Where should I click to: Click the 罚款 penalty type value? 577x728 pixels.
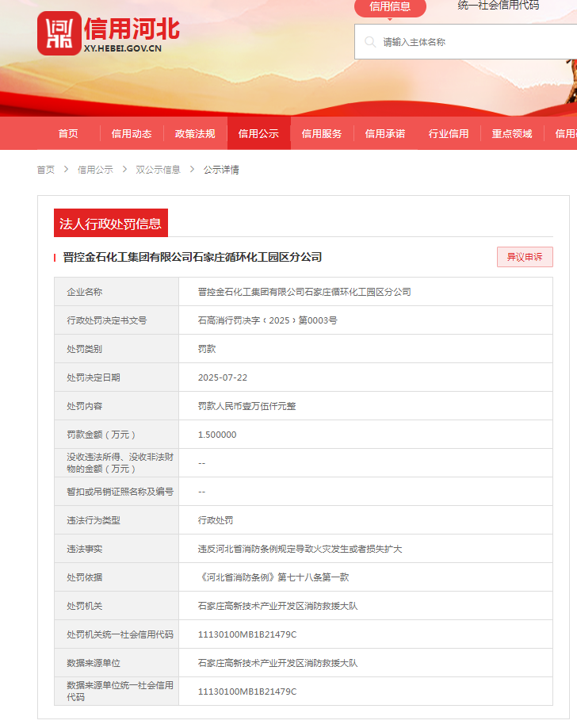(x=207, y=349)
